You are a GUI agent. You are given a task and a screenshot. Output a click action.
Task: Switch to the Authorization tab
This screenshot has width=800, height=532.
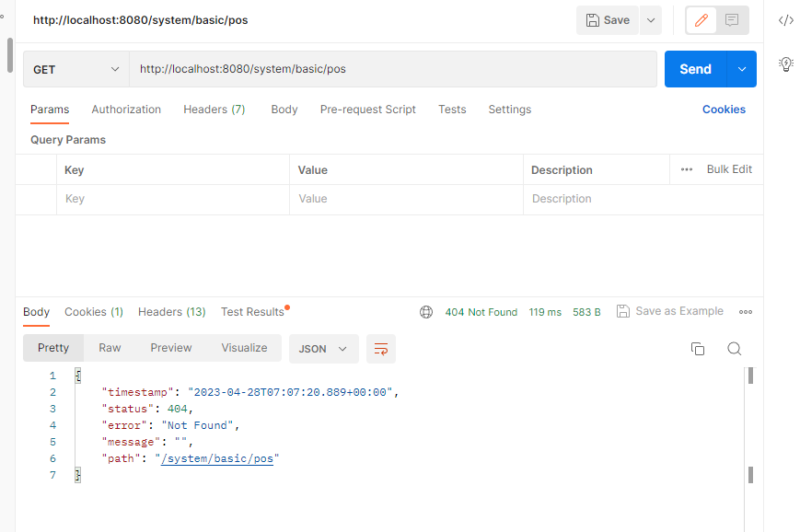(x=126, y=110)
